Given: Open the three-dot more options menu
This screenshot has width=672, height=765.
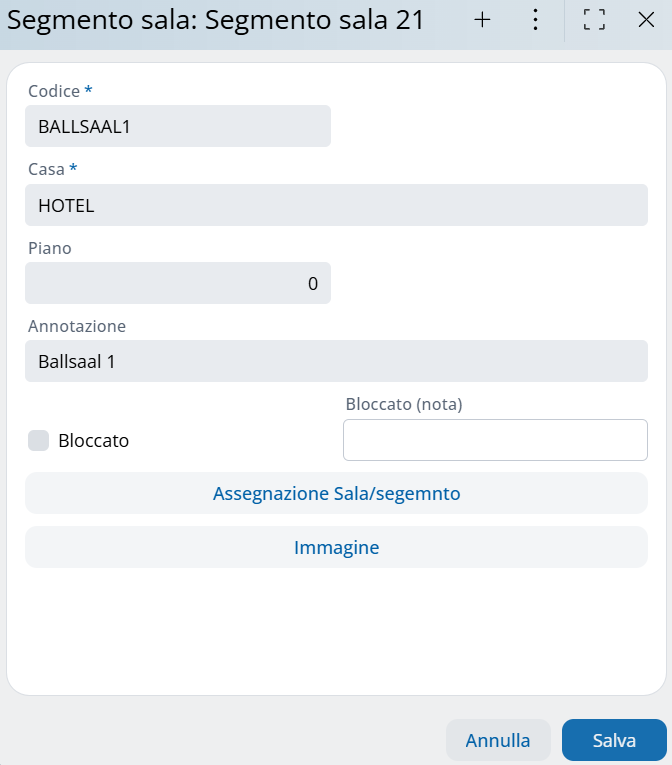Looking at the screenshot, I should click(x=535, y=20).
